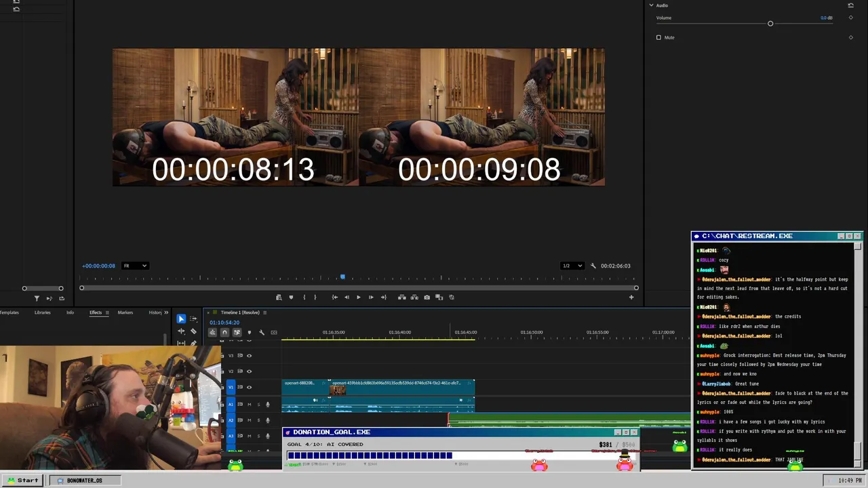Switch to the Libraries tab
868x488 pixels.
(43, 312)
